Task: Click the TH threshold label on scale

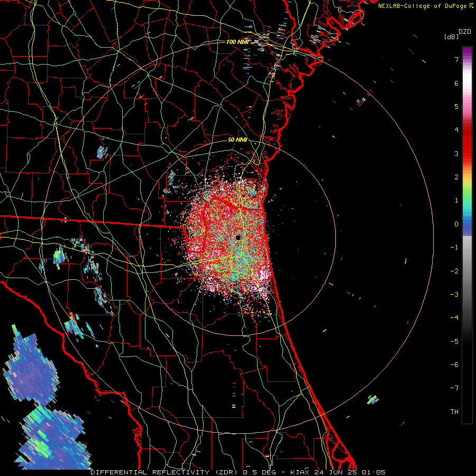Action: (x=454, y=412)
